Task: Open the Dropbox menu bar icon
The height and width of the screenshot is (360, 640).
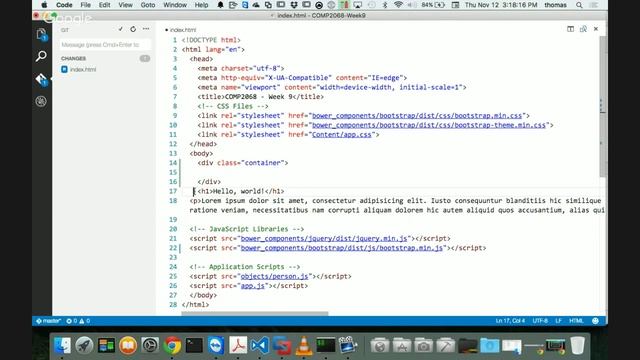Action: coord(293,5)
